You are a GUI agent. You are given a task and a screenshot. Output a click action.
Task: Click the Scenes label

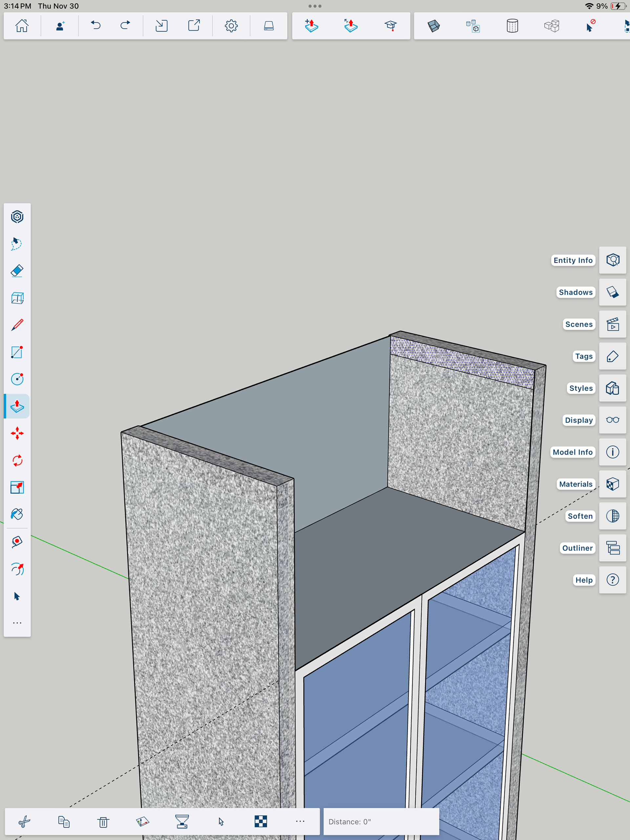point(579,324)
